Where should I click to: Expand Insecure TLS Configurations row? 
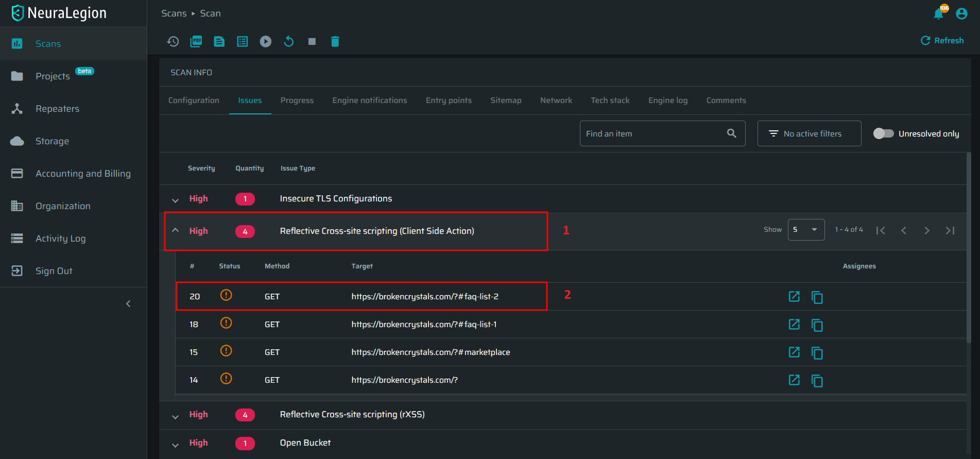click(176, 200)
